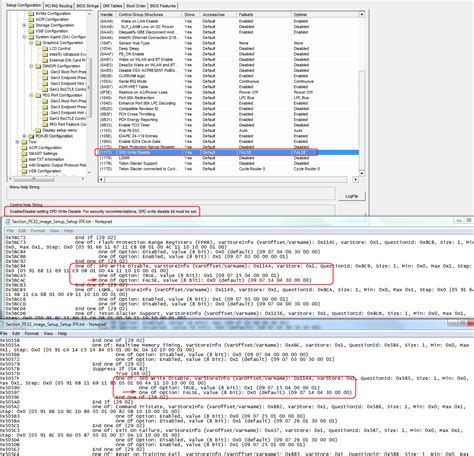Click the tree panel horizontal scrollbar thumb

(x=34, y=179)
